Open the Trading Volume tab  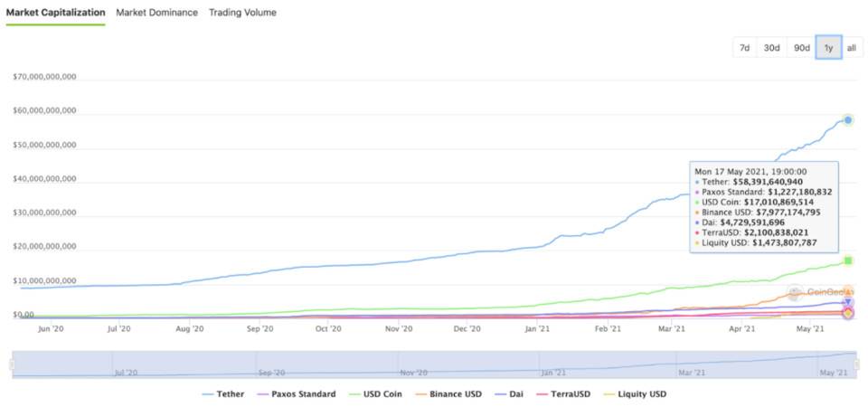pyautogui.click(x=242, y=13)
